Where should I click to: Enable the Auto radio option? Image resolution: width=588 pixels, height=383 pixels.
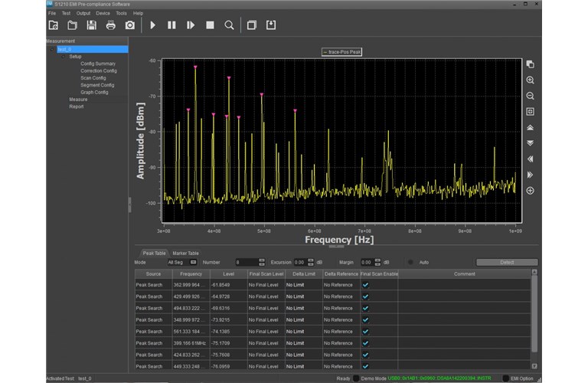click(410, 263)
